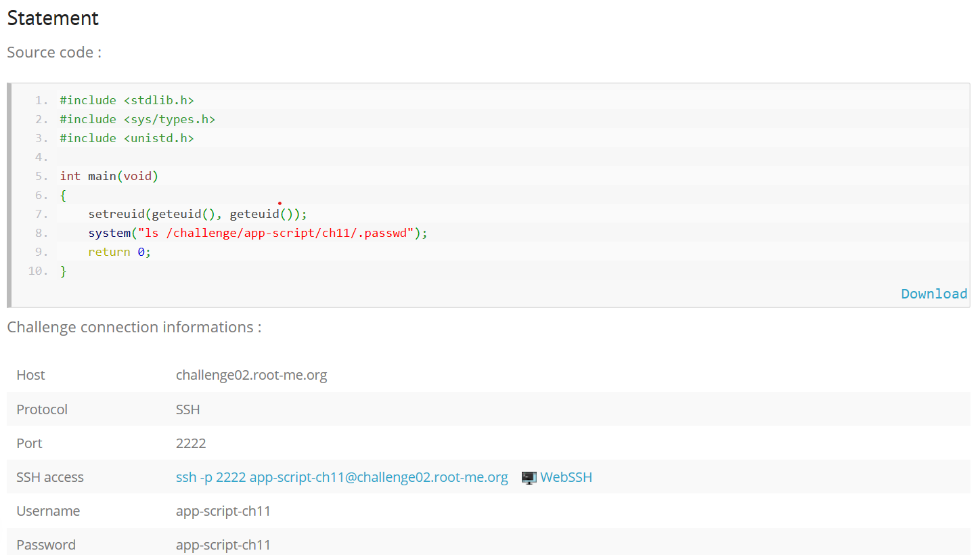Click the '#include <sys/types.h>' line
This screenshot has height=555, width=980.
click(137, 119)
